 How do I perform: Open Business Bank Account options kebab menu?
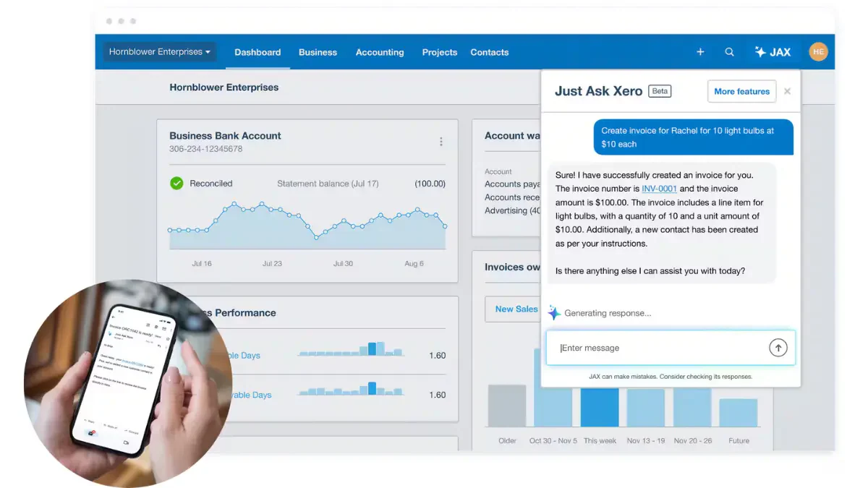click(x=441, y=142)
